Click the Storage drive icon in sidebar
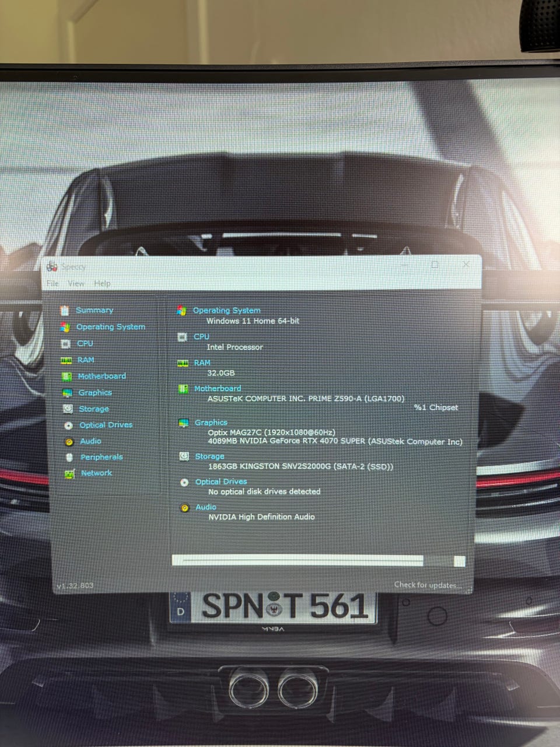560x747 pixels. coord(68,409)
